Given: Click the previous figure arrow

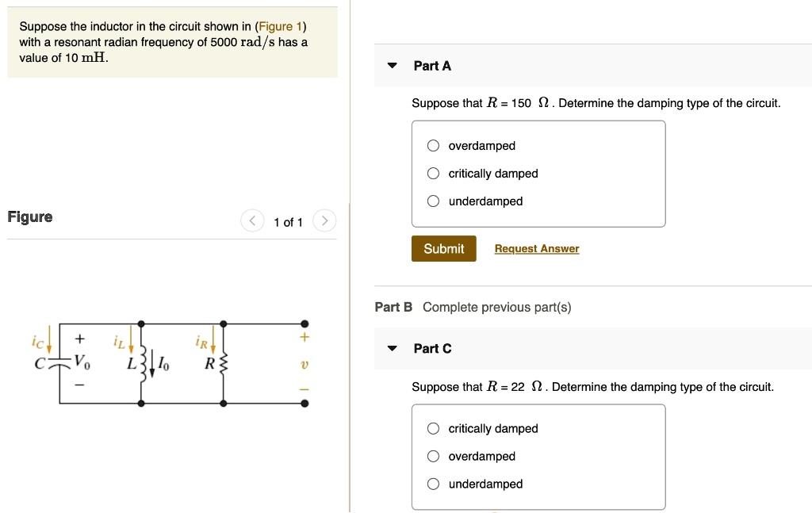Looking at the screenshot, I should coord(252,221).
